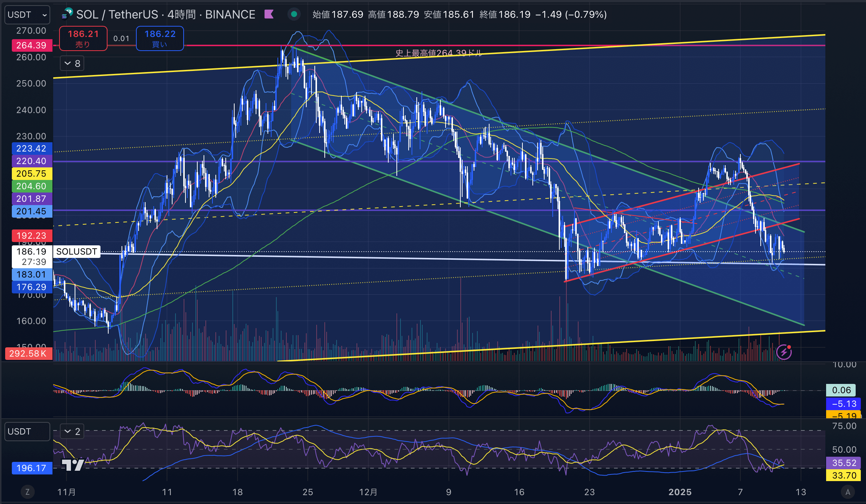Click the 始値187.69 open value in header
The width and height of the screenshot is (866, 504).
[x=338, y=14]
